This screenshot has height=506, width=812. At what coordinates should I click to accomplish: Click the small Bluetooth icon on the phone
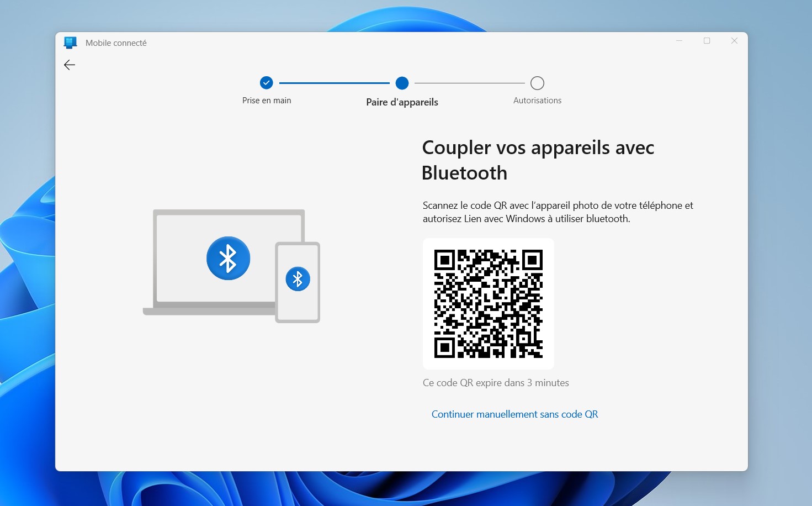click(298, 279)
